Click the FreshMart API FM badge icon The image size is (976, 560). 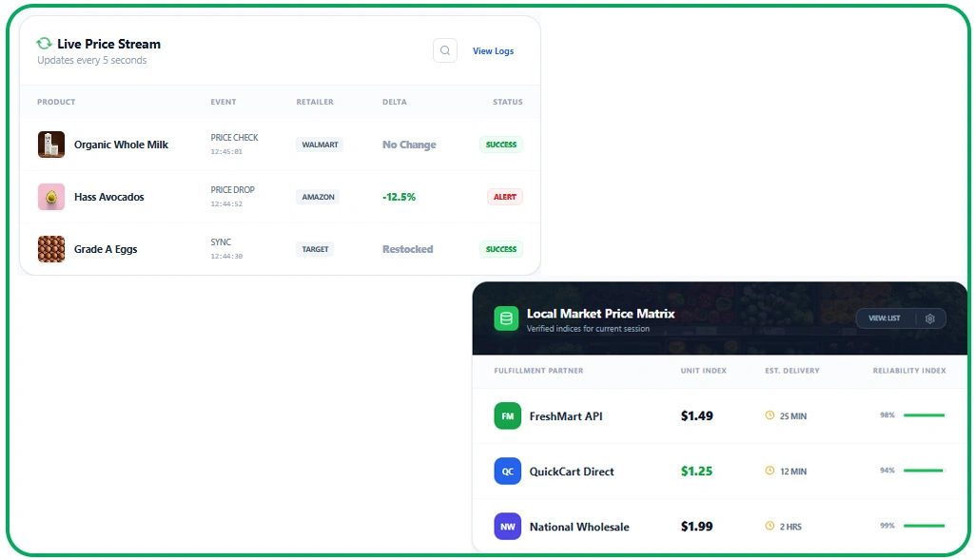point(508,416)
